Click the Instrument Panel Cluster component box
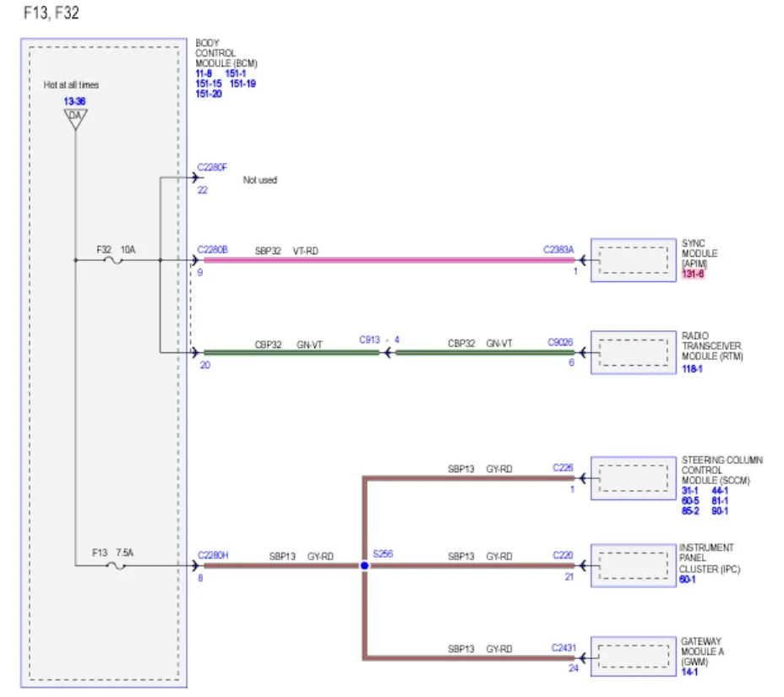The height and width of the screenshot is (697, 784). [634, 565]
